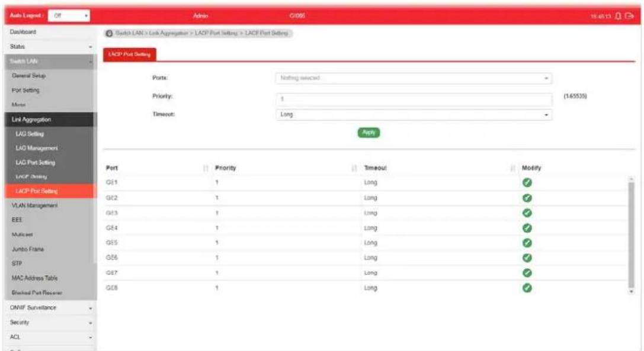Sort table by Timeout column
Screen dimensions: 644x351
(512, 168)
